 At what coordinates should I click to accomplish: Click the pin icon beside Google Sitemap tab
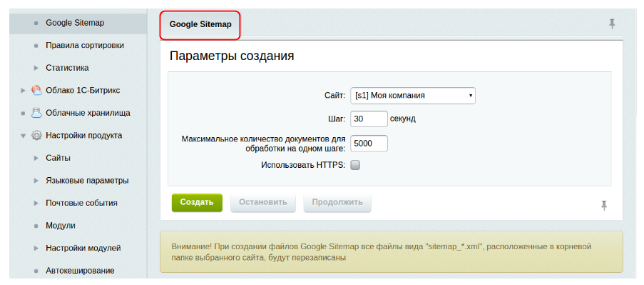coord(612,24)
